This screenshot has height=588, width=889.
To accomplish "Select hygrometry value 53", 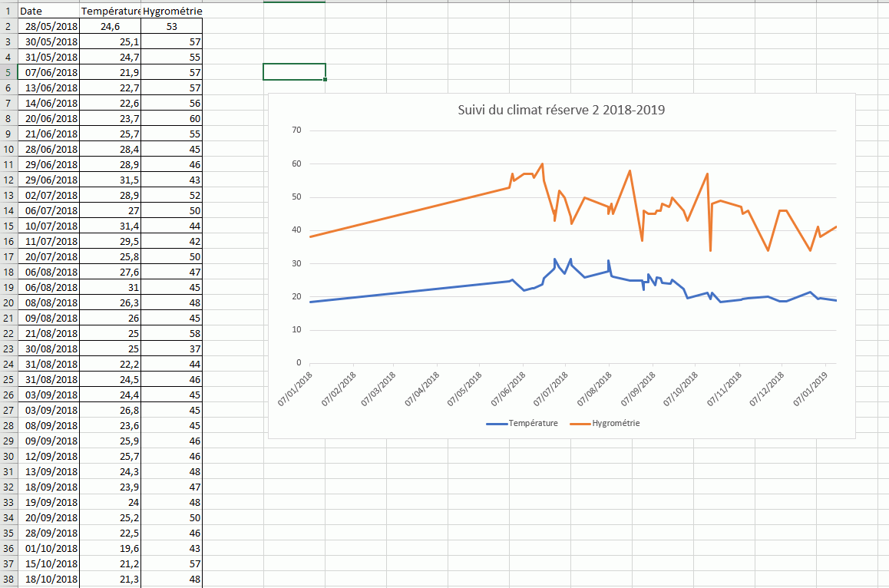I will (x=172, y=26).
